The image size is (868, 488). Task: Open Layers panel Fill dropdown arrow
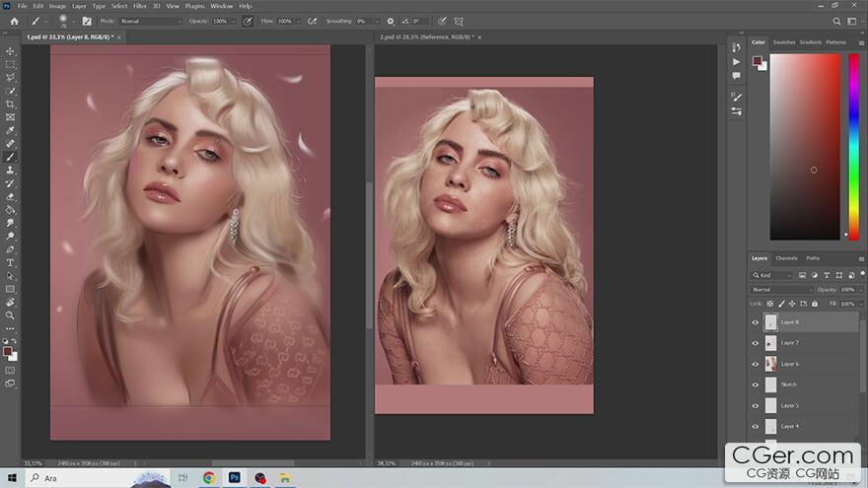click(861, 304)
